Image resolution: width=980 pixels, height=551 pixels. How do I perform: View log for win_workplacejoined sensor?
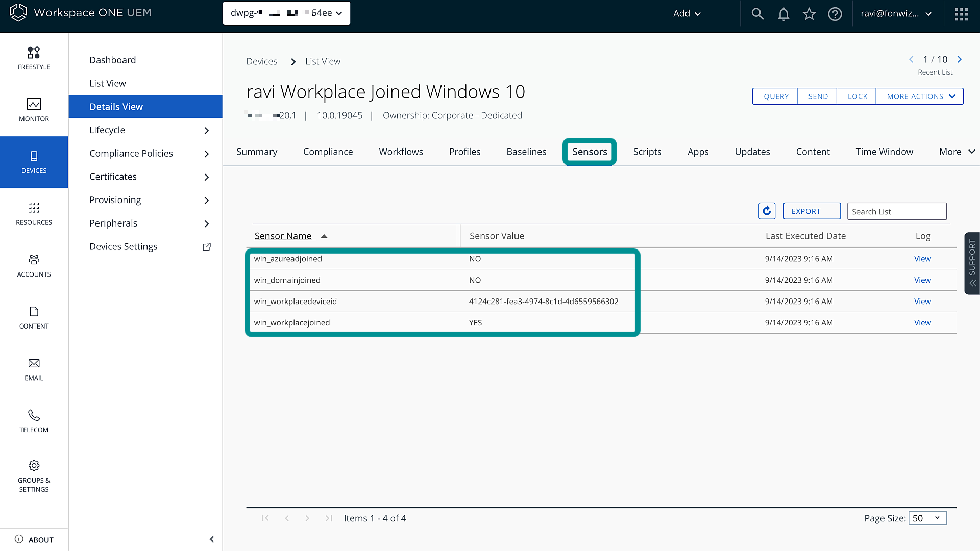click(922, 323)
